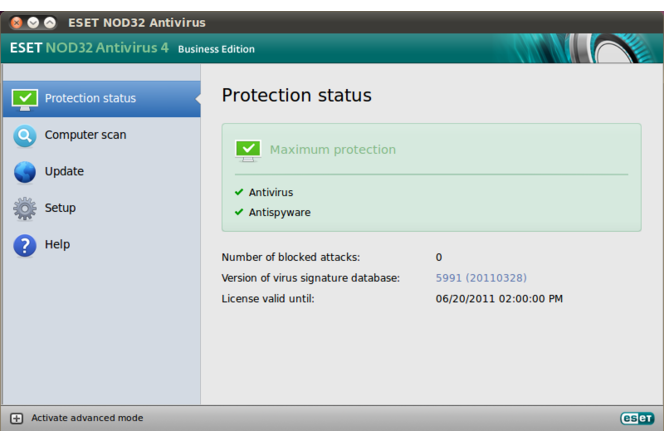Click the ESET logo badge in the footer
The width and height of the screenshot is (664, 443).
coord(637,418)
